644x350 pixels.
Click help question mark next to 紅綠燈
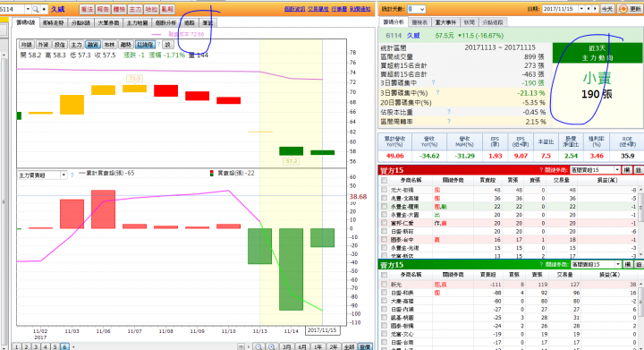click(x=158, y=45)
